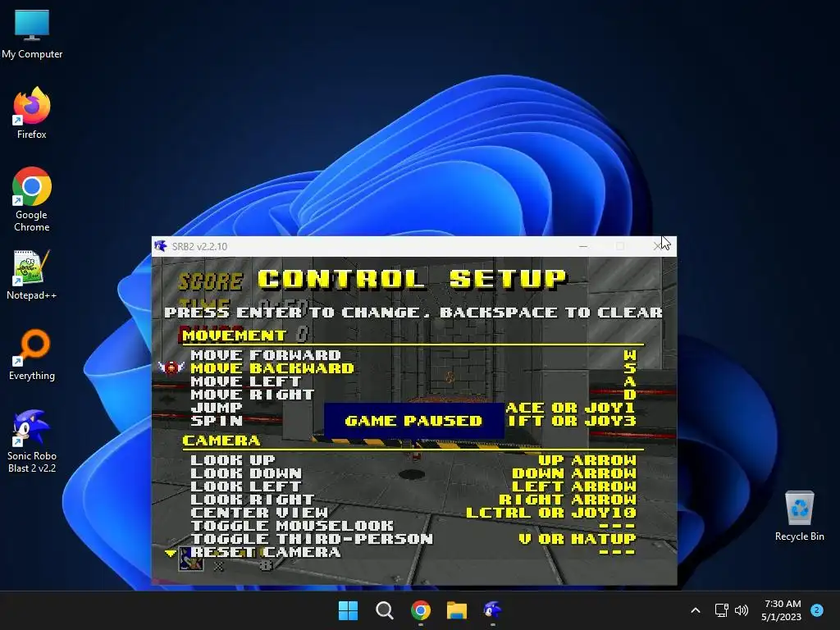This screenshot has height=630, width=840.
Task: Open the Windows Start menu
Action: pos(348,610)
